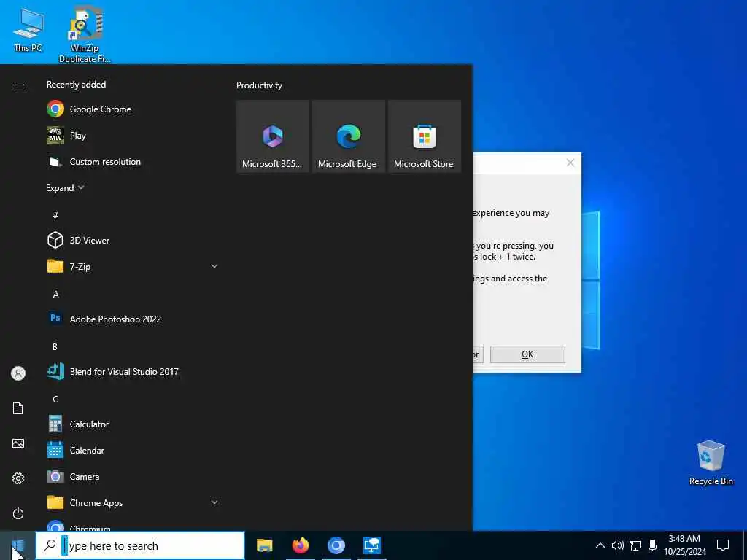Open the Pictures shortcut icon

(18, 444)
